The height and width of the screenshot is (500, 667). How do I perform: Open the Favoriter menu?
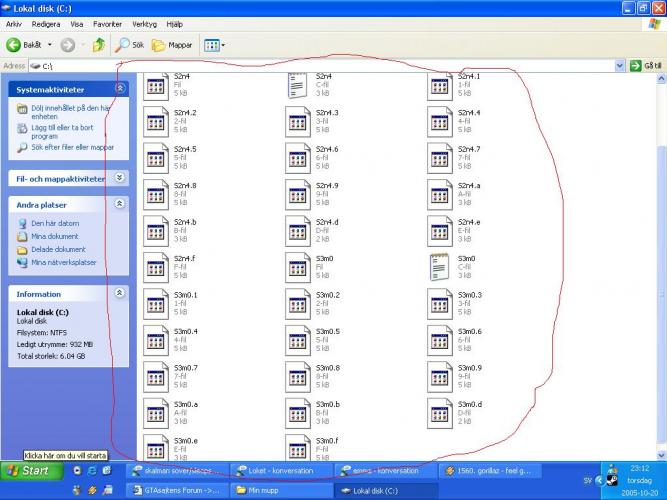107,24
